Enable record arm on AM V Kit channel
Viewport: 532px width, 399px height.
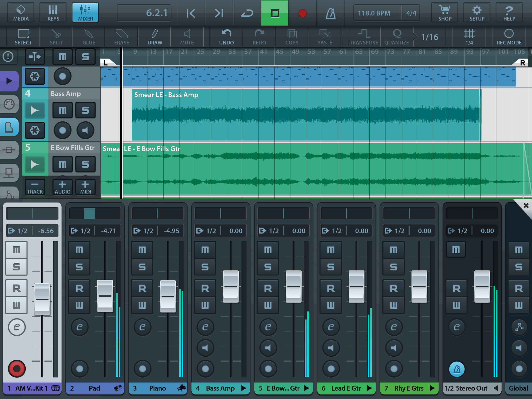click(17, 368)
